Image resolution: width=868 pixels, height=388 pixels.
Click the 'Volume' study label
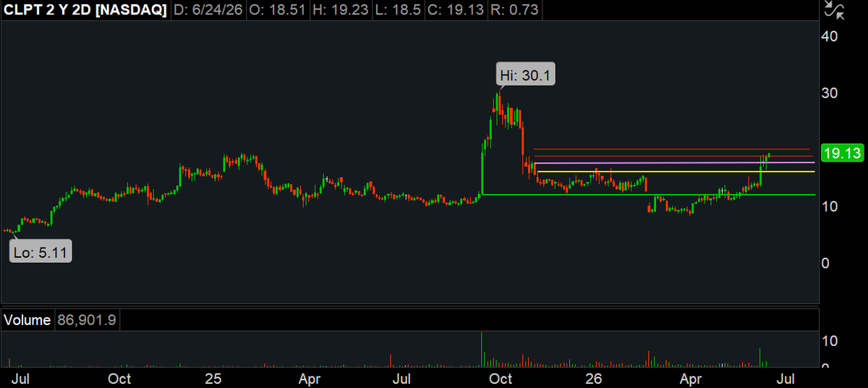(x=27, y=320)
